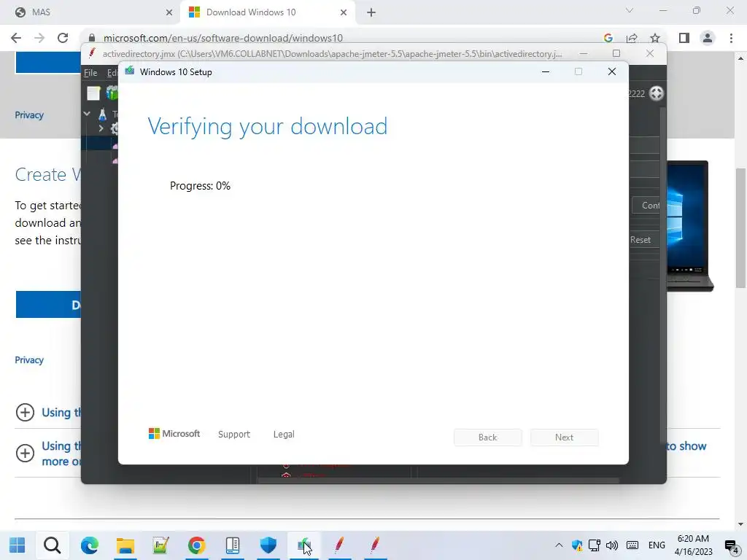Close the MAS tab

pos(169,12)
